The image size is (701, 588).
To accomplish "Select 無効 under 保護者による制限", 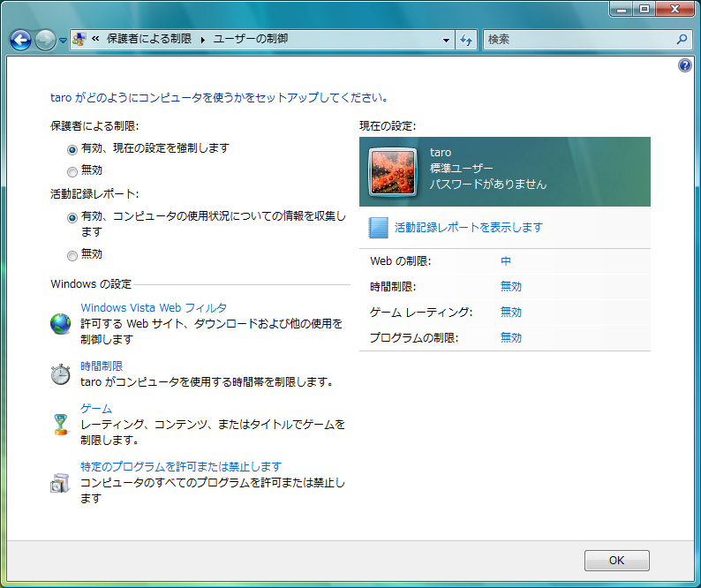I will point(72,171).
